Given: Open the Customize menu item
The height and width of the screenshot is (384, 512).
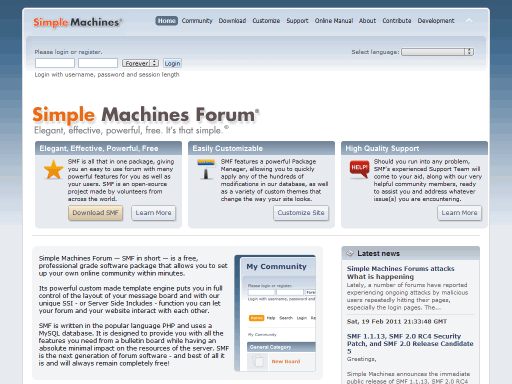Looking at the screenshot, I should pyautogui.click(x=266, y=21).
